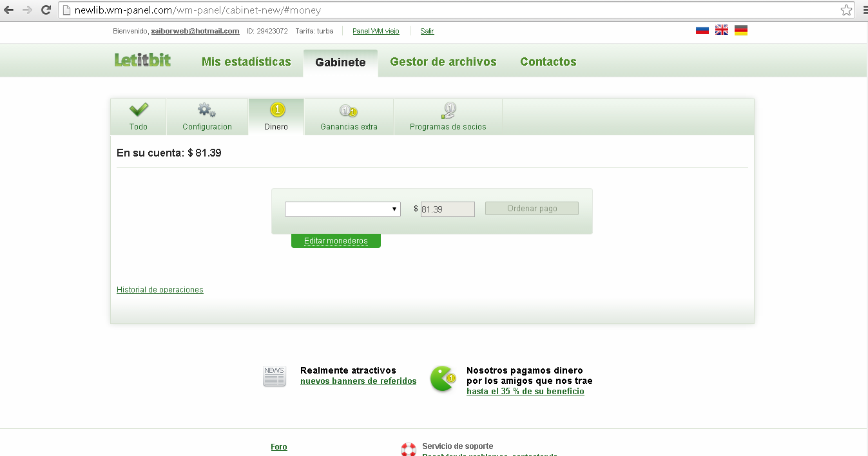This screenshot has height=456, width=868.
Task: Reload the page with refresh icon
Action: pos(46,10)
